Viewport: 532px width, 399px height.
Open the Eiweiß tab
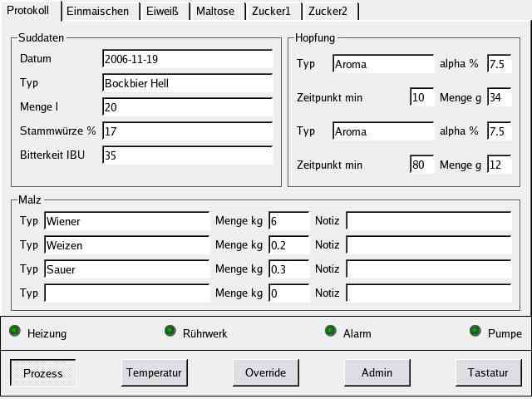click(x=164, y=12)
